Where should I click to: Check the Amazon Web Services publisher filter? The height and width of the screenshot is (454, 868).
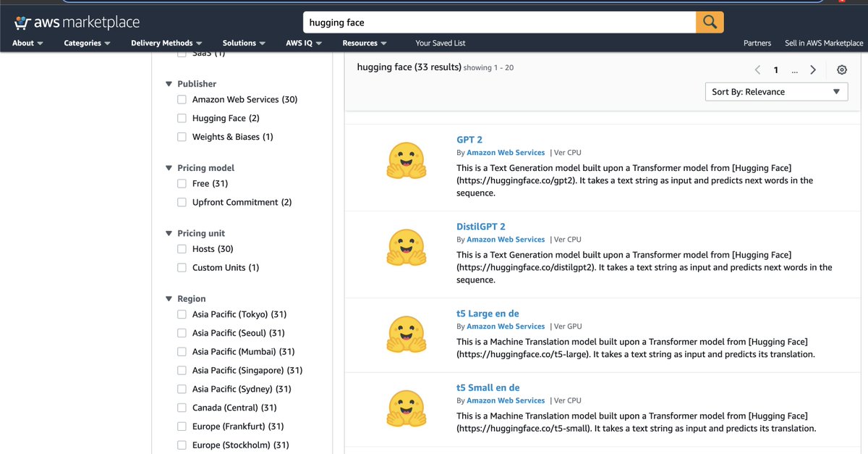pyautogui.click(x=182, y=99)
